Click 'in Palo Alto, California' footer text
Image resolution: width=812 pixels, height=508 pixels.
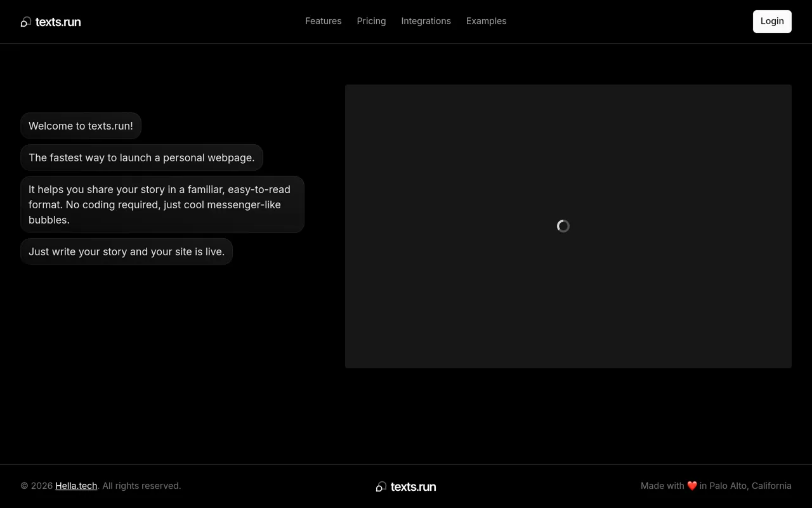(745, 486)
